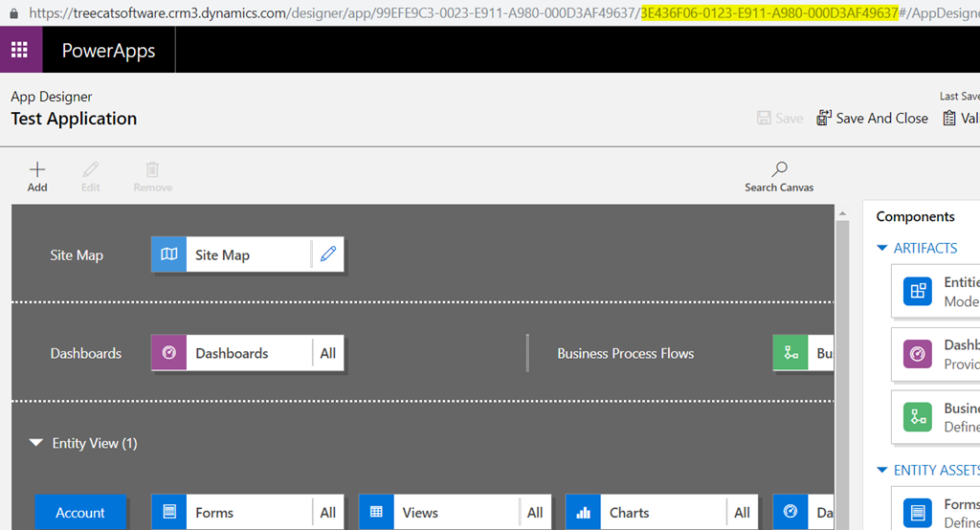Click canvas vertical scrollbar up arrow
Viewport: 980px width, 530px height.
click(842, 213)
